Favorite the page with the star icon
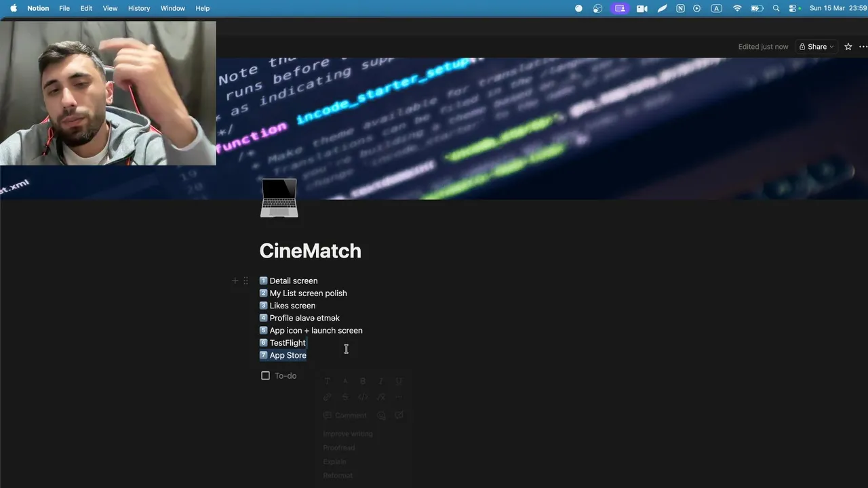The width and height of the screenshot is (868, 488). tap(848, 47)
